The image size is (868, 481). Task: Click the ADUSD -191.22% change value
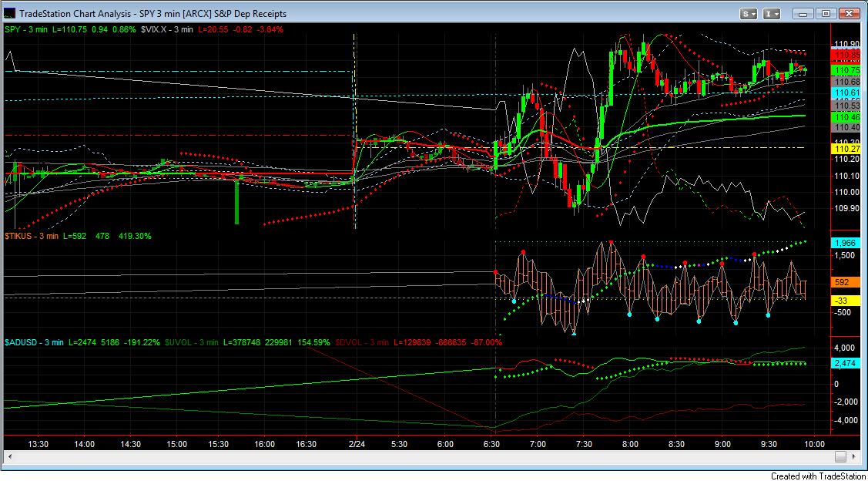141,342
